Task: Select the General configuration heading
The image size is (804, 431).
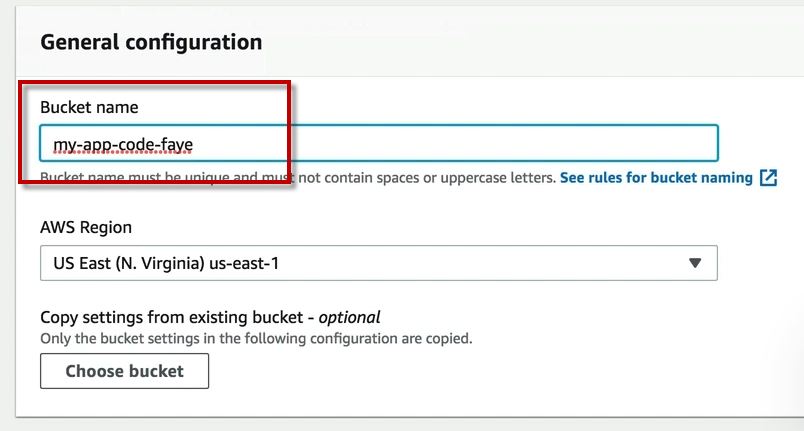Action: tap(151, 42)
